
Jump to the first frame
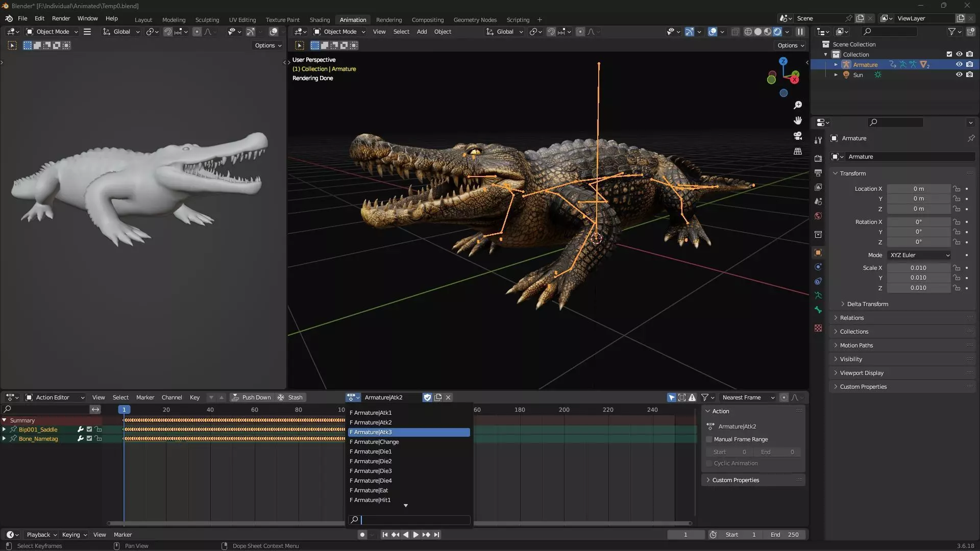pos(385,535)
